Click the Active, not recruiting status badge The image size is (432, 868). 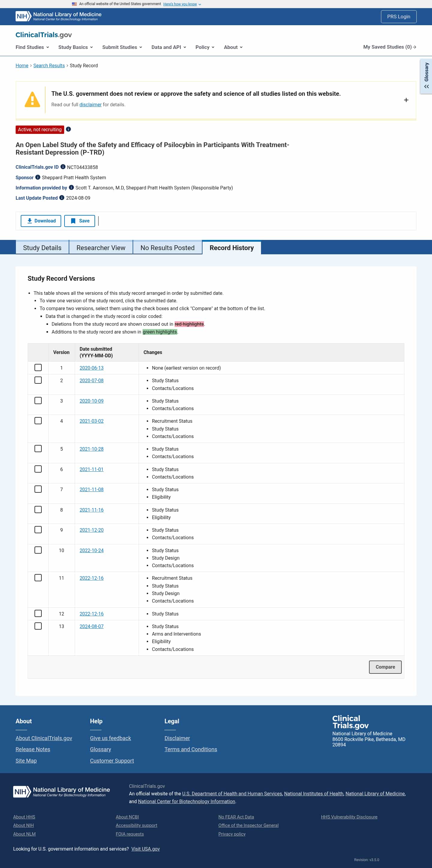pyautogui.click(x=40, y=129)
